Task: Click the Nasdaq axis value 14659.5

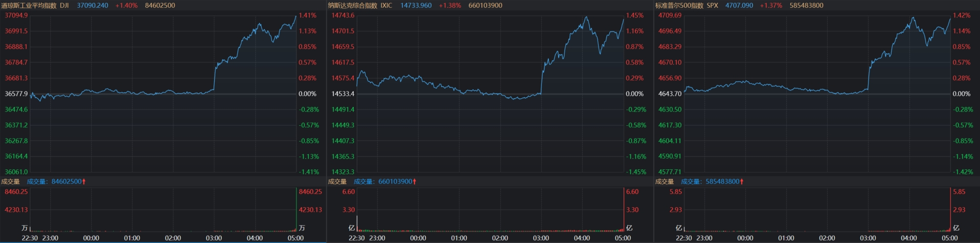Action: pyautogui.click(x=343, y=47)
